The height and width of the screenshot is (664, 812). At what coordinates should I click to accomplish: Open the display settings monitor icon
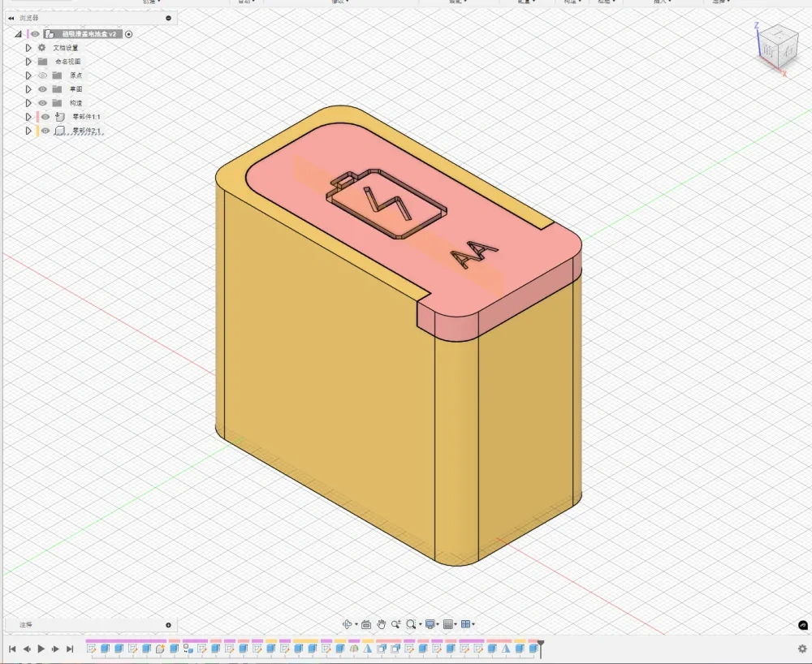[430, 624]
